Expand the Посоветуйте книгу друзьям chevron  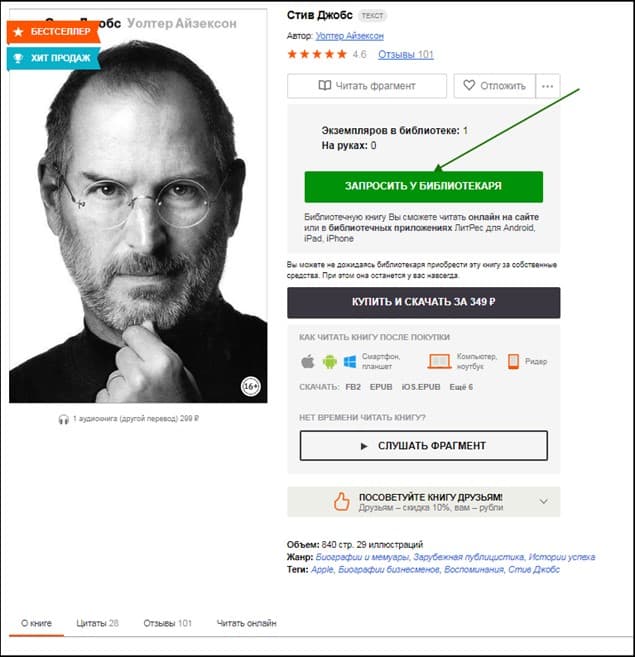[x=544, y=501]
